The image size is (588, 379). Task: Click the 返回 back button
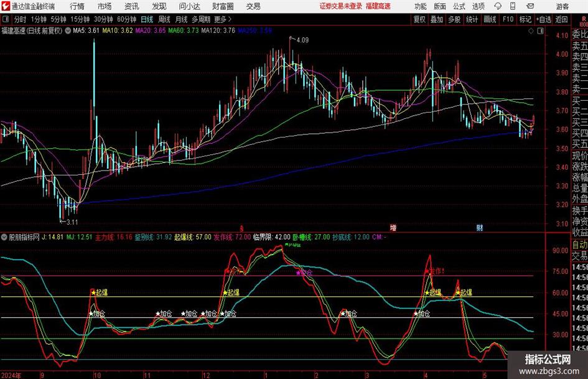(562, 19)
